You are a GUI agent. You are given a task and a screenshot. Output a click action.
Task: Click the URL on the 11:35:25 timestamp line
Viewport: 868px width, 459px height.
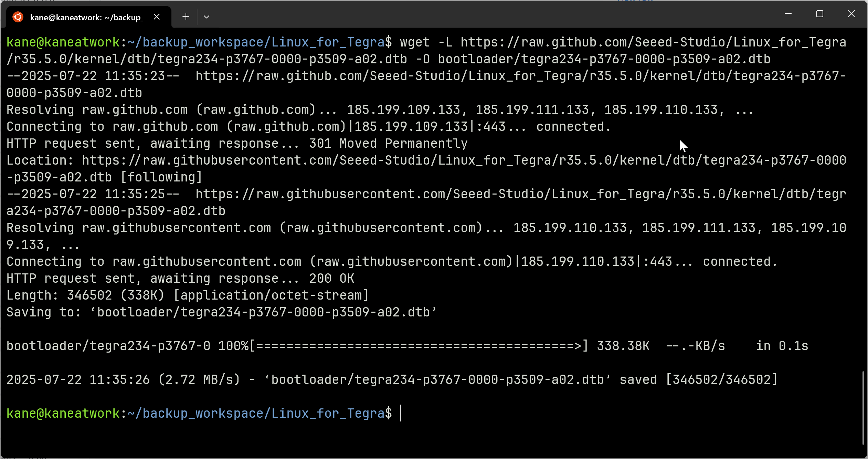tap(427, 202)
